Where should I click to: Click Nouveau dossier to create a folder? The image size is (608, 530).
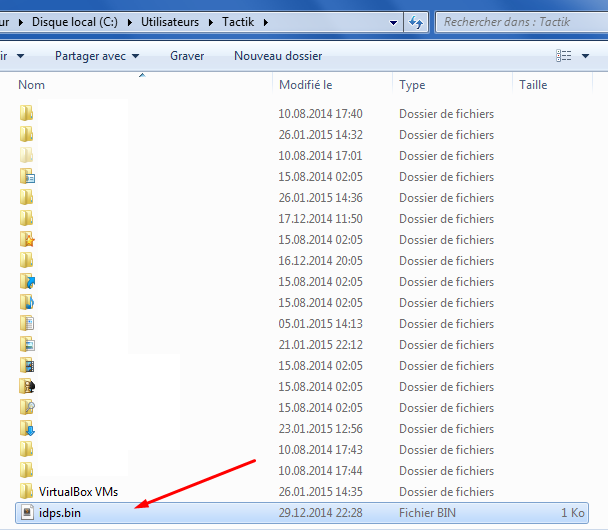click(278, 56)
